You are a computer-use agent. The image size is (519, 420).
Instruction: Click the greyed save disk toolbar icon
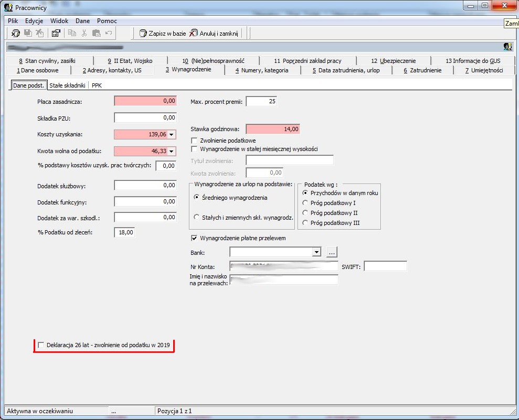[x=28, y=33]
